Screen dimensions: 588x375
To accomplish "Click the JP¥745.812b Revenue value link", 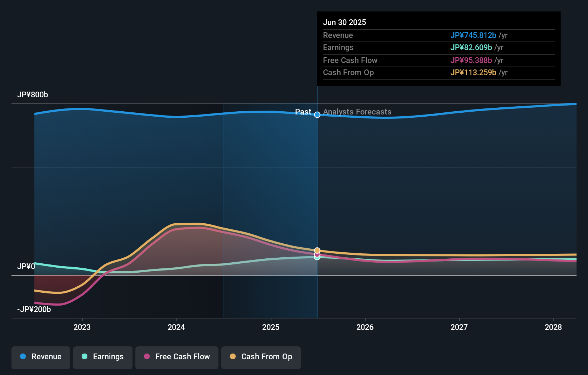I will [x=473, y=35].
